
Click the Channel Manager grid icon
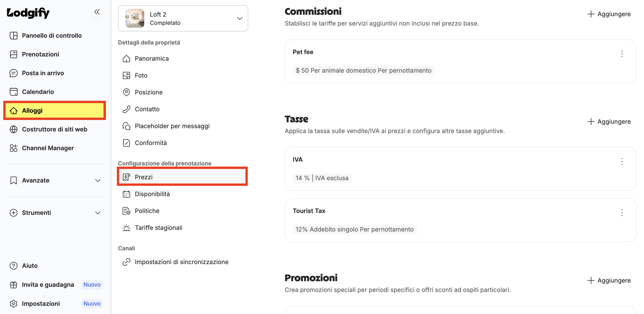[14, 148]
